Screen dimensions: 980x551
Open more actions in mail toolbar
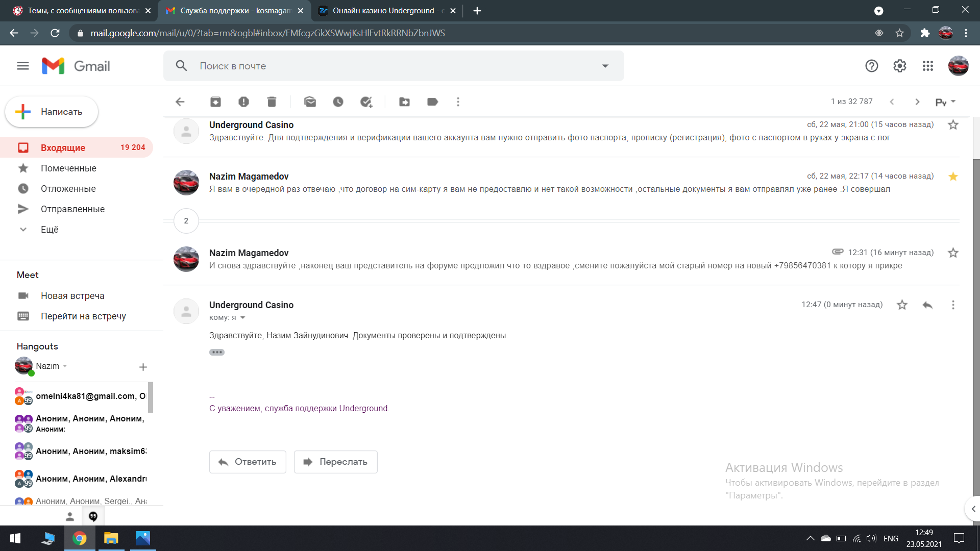click(x=458, y=102)
